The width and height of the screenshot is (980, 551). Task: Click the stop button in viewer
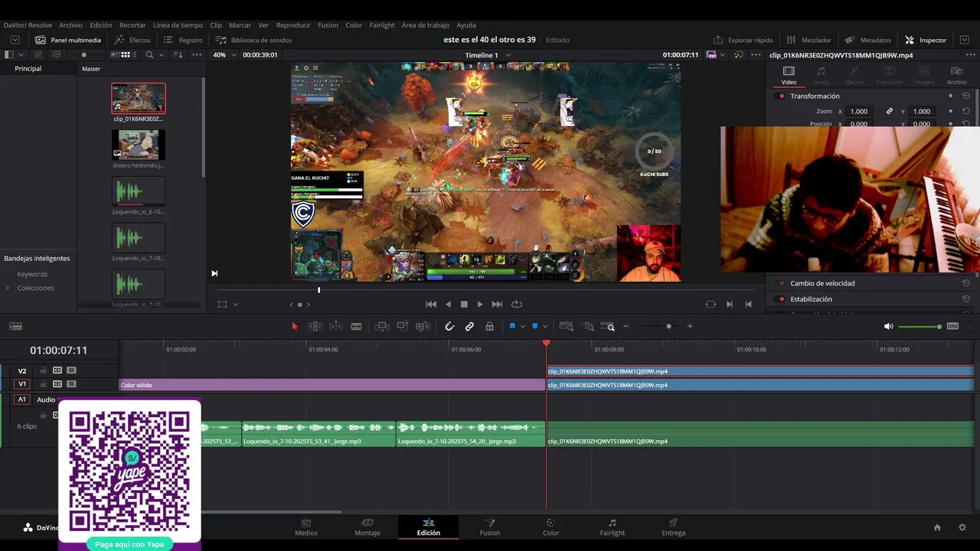[x=464, y=304]
